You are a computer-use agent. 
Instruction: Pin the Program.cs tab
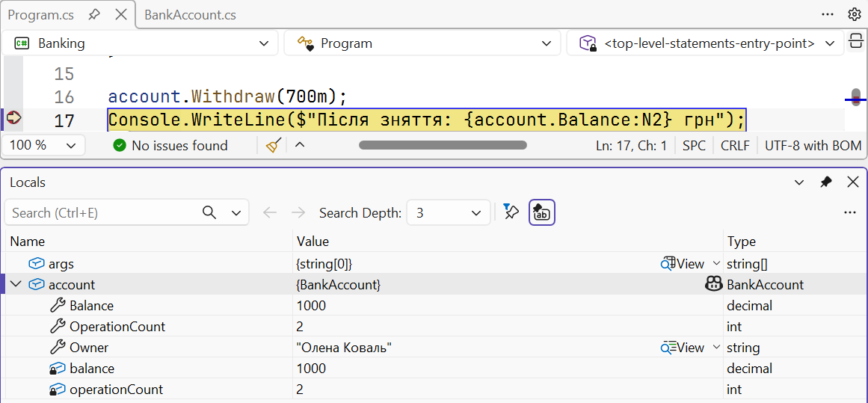(94, 15)
